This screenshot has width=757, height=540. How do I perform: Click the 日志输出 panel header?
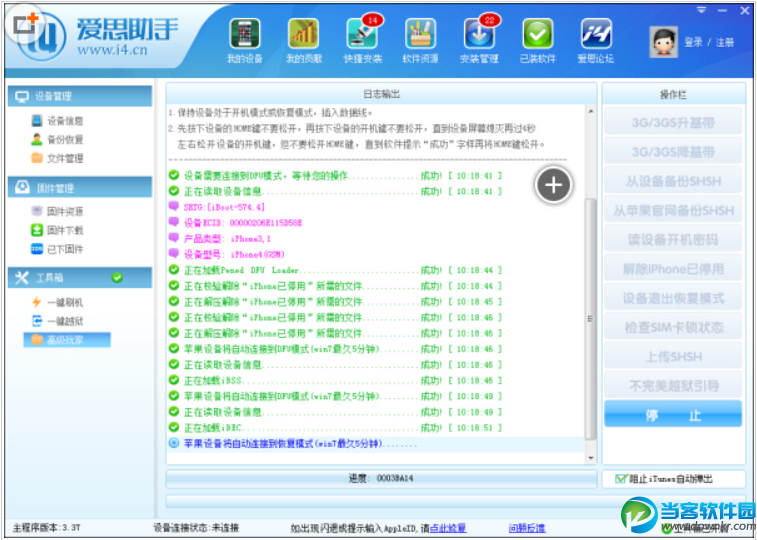381,94
